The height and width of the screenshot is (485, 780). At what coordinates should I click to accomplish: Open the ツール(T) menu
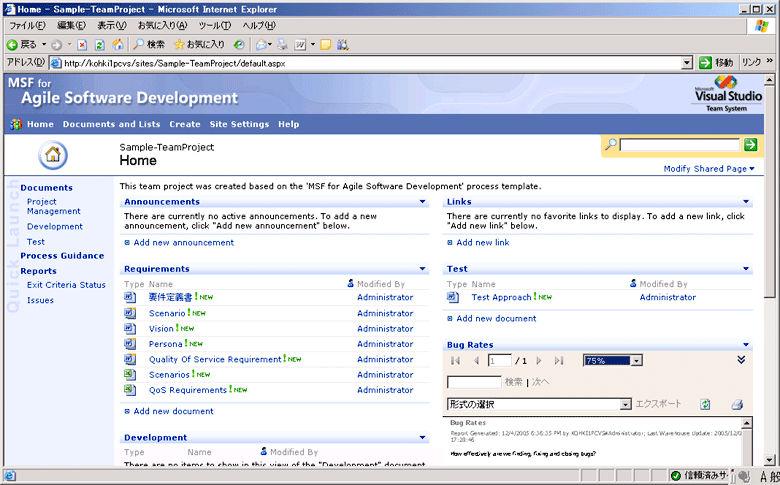click(x=214, y=25)
